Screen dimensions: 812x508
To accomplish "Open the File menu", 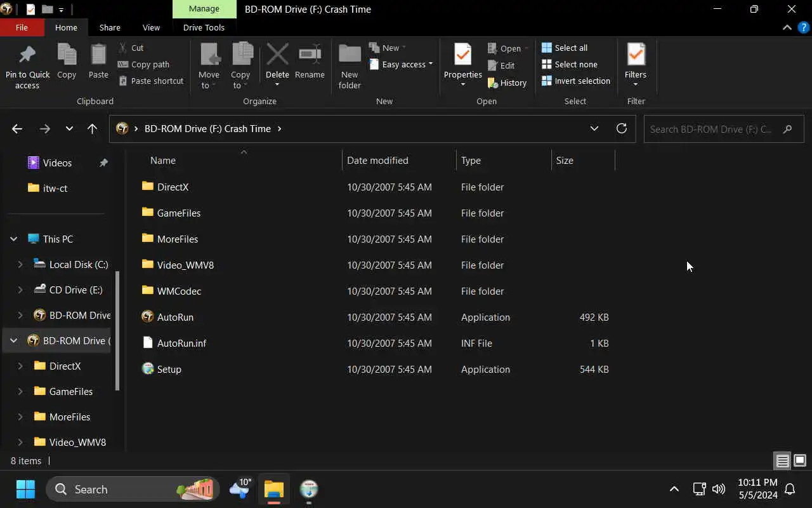I will 22,27.
